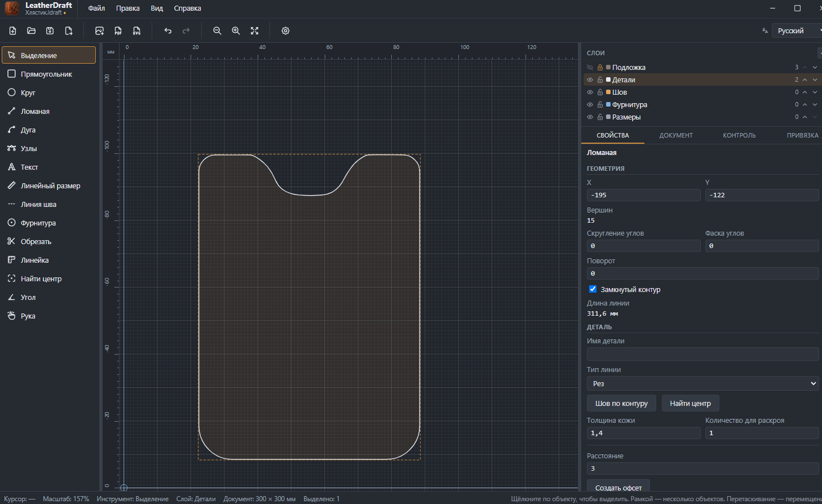The image size is (822, 504).
Task: Hide the Шов layer
Action: [x=590, y=92]
